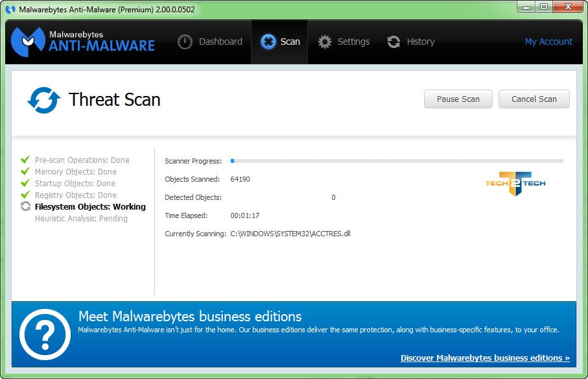Image resolution: width=588 pixels, height=379 pixels.
Task: Open the My Account link
Action: [x=548, y=42]
